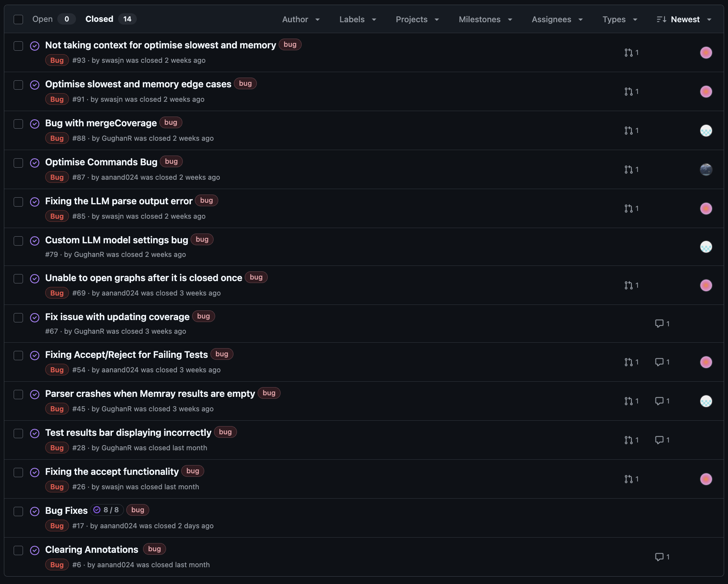Open the issue Custom LLM model settings bug

coord(117,240)
